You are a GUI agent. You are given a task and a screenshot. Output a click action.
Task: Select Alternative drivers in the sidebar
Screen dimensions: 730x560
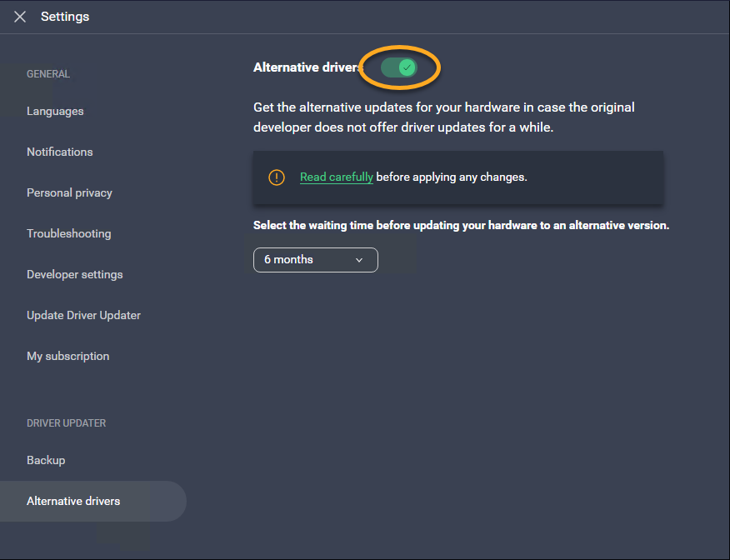73,502
